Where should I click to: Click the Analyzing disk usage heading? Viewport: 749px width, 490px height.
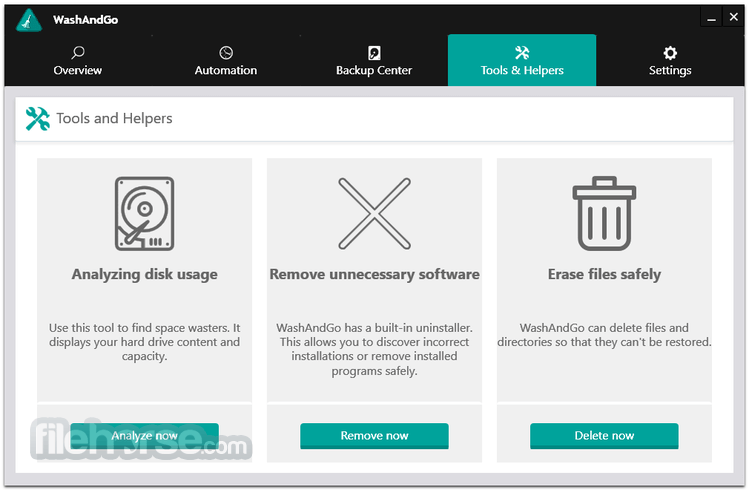[144, 274]
